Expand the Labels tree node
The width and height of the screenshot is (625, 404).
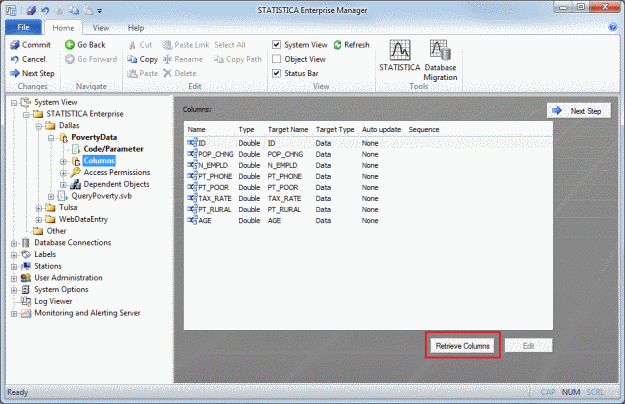point(14,255)
